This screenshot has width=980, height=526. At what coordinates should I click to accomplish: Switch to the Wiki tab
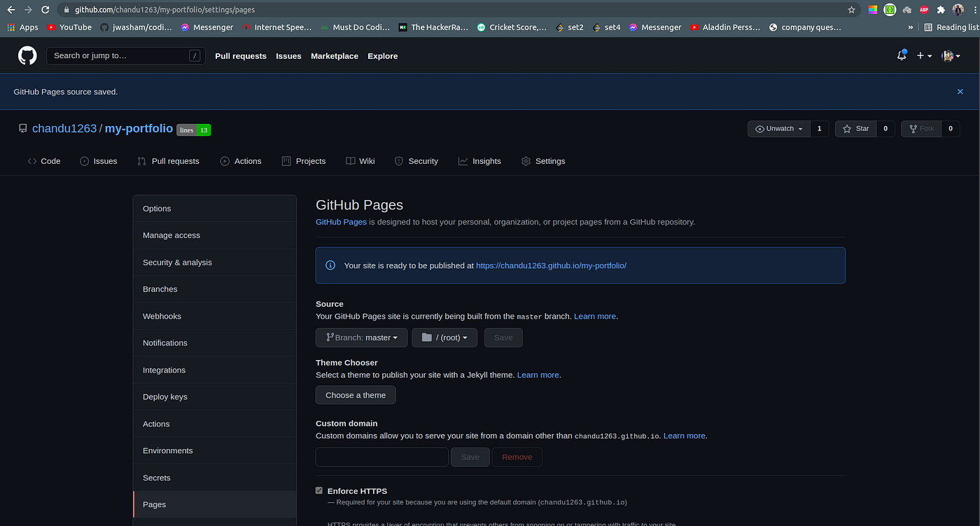click(x=360, y=161)
